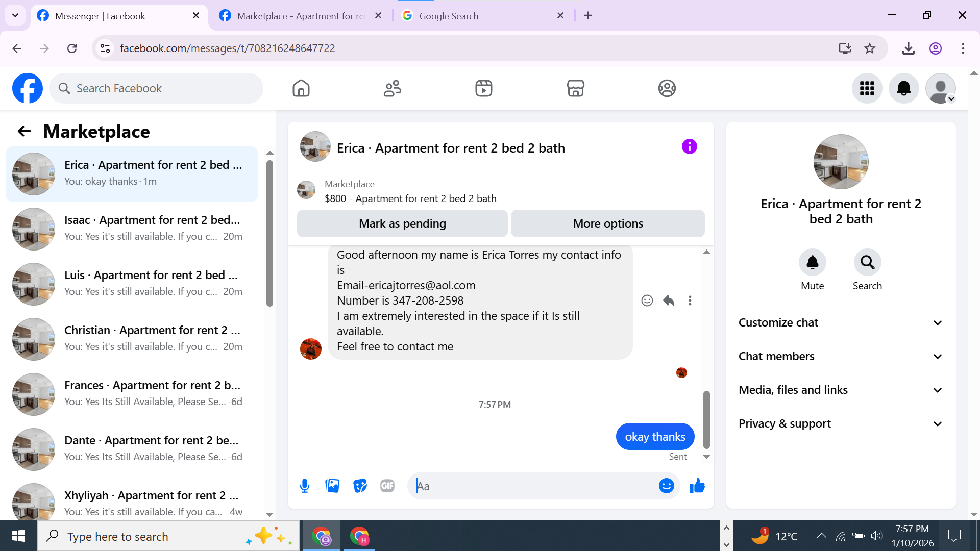Switch to Google Search browser tab
This screenshot has width=980, height=551.
[x=448, y=16]
